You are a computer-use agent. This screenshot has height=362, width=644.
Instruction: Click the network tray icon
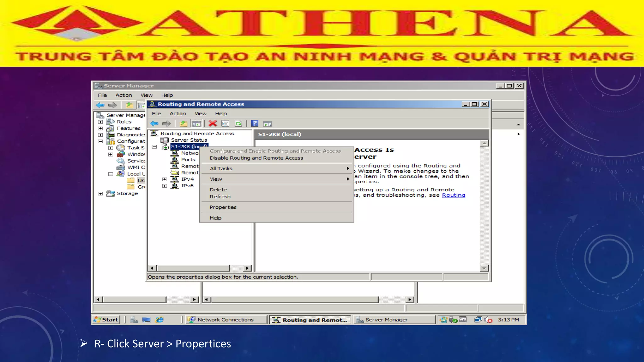pos(478,320)
